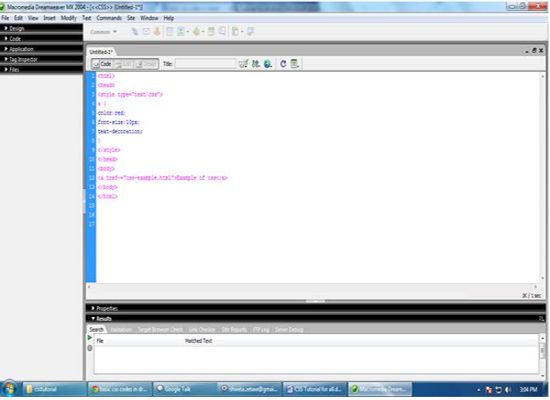Screen dimensions: 550x400
Task: Open the CSS Tutorial document taskbar button
Action: 314,389
